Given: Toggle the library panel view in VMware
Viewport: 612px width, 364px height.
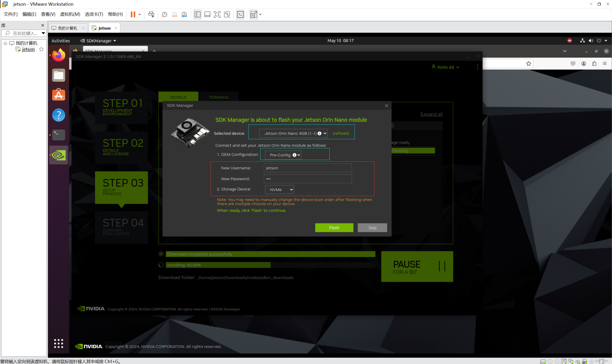Looking at the screenshot, I should coord(197,15).
